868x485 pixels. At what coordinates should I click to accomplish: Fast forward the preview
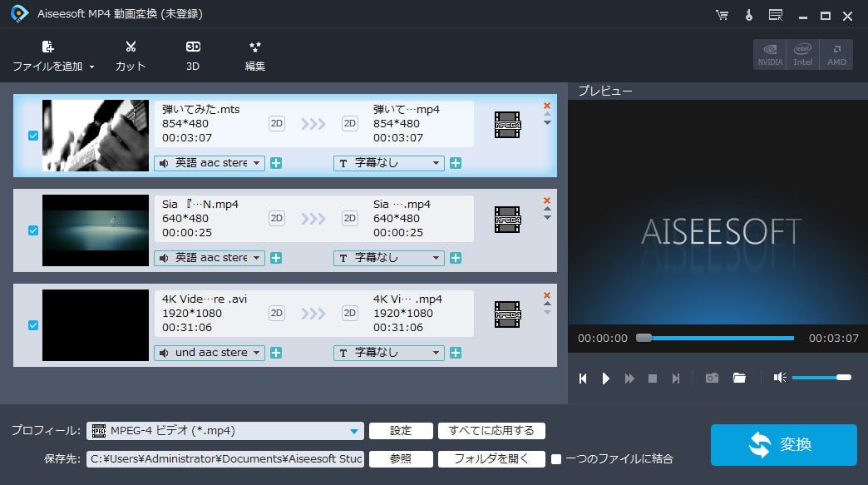[x=629, y=379]
